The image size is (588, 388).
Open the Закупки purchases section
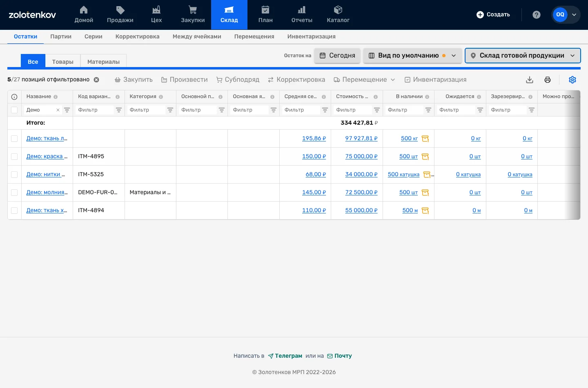tap(193, 15)
